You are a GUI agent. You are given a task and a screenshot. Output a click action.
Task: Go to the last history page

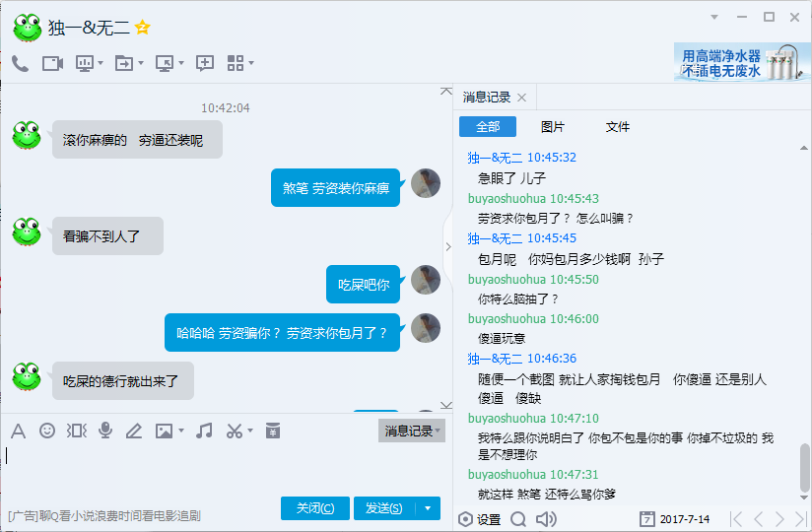801,519
